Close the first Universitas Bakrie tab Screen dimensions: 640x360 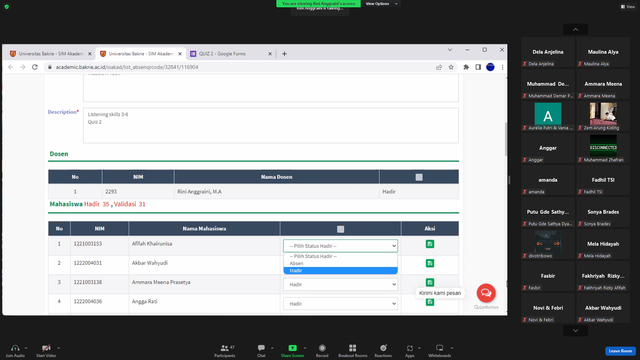(x=90, y=54)
